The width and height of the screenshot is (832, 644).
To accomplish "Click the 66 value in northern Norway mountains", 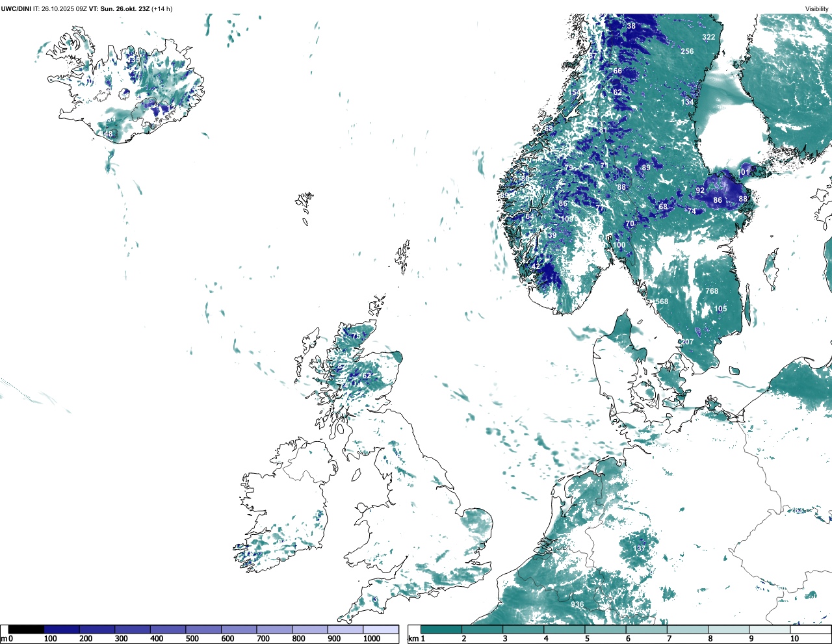I will tap(617, 71).
